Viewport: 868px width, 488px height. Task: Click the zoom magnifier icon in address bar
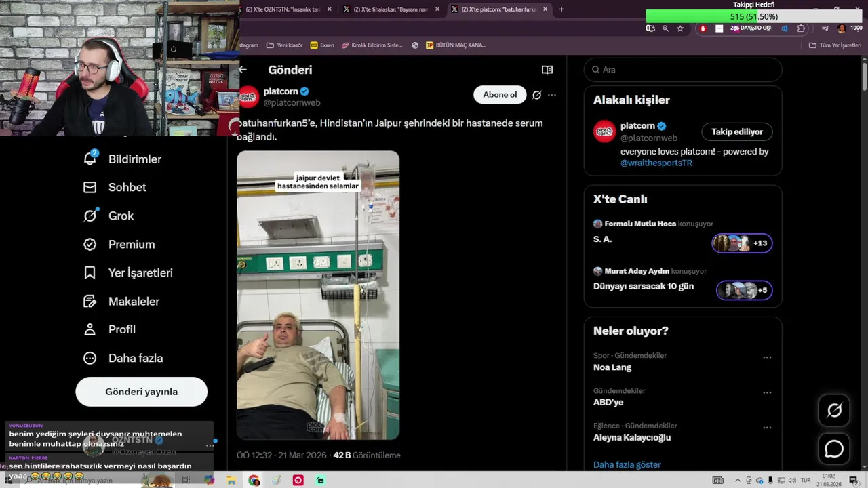click(665, 28)
